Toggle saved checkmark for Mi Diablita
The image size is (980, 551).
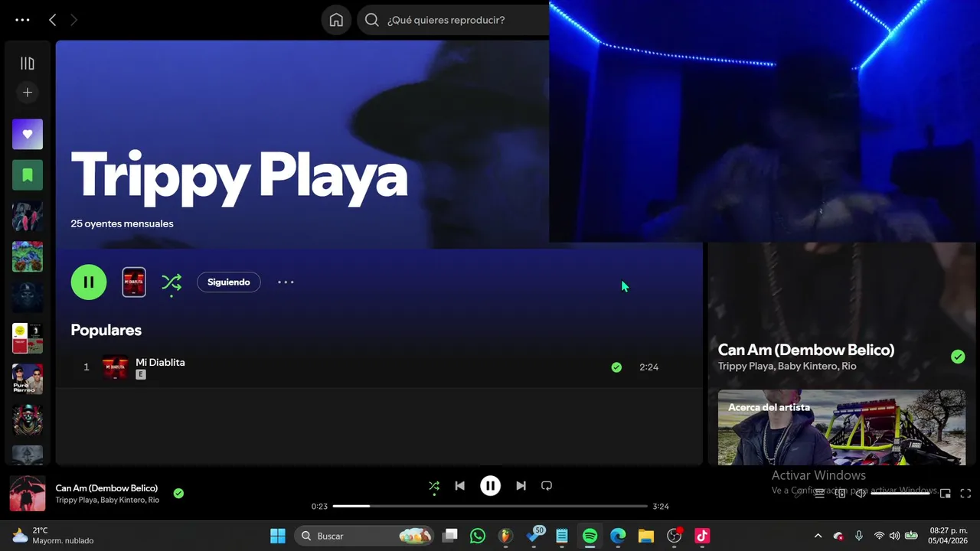pos(616,367)
